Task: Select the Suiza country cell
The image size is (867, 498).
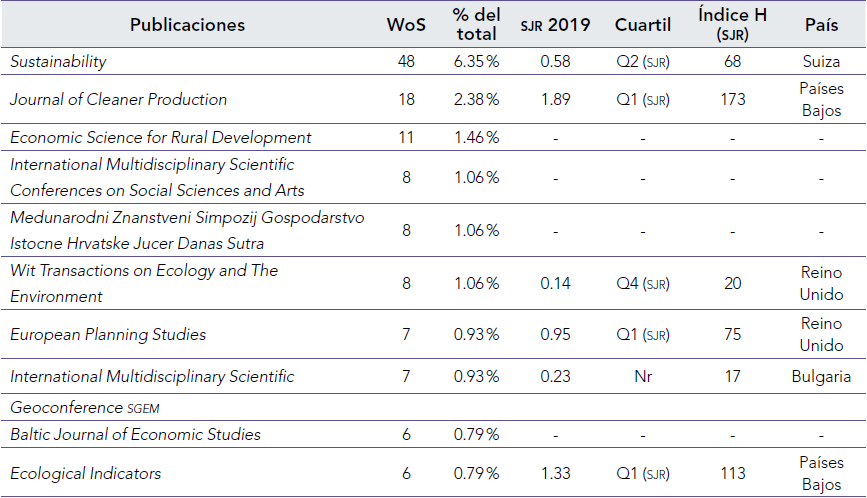Action: [821, 62]
